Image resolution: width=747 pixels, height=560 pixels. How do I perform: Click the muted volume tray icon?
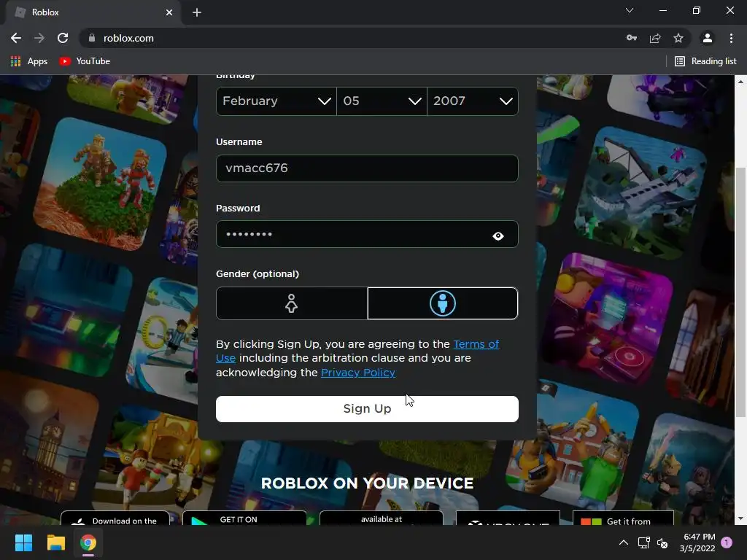coord(662,542)
